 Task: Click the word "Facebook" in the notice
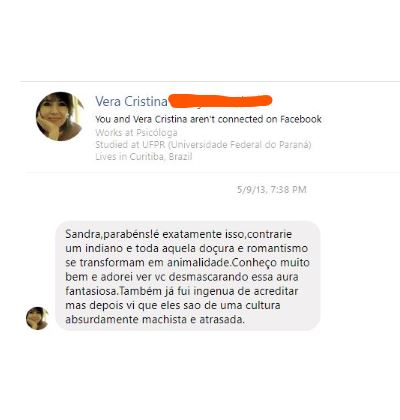coord(301,119)
